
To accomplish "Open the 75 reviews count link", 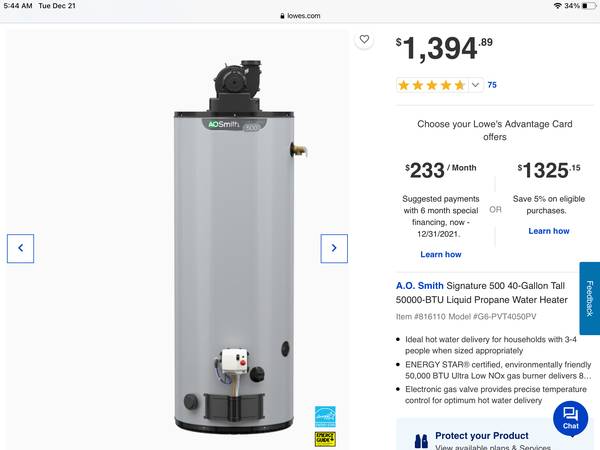I will (492, 85).
